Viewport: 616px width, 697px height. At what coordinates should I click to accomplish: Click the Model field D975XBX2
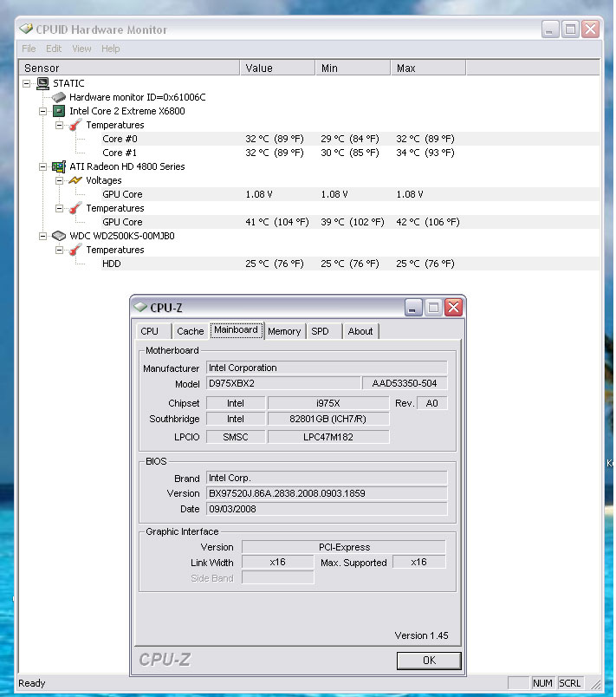283,383
